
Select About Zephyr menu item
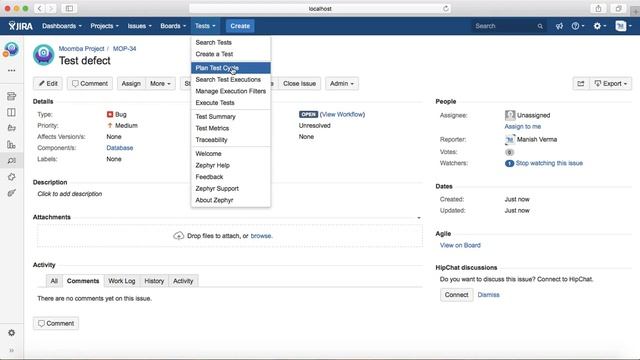(231, 200)
